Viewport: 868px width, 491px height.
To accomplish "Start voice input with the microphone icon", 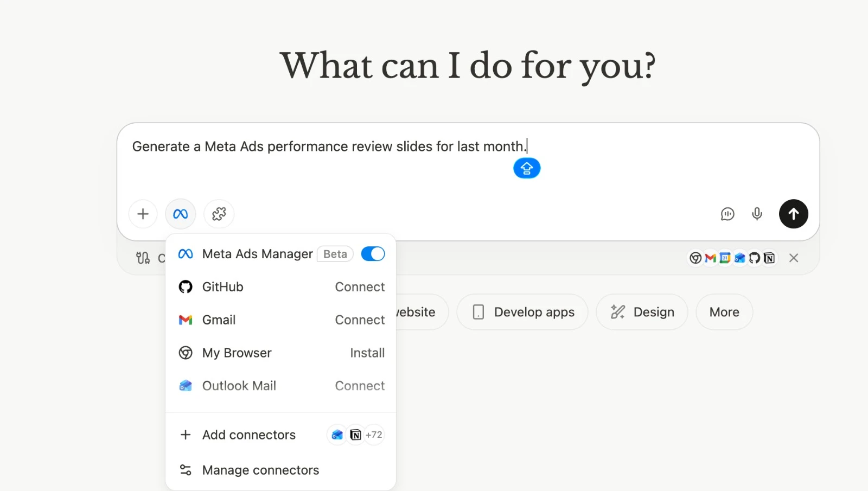I will tap(757, 214).
